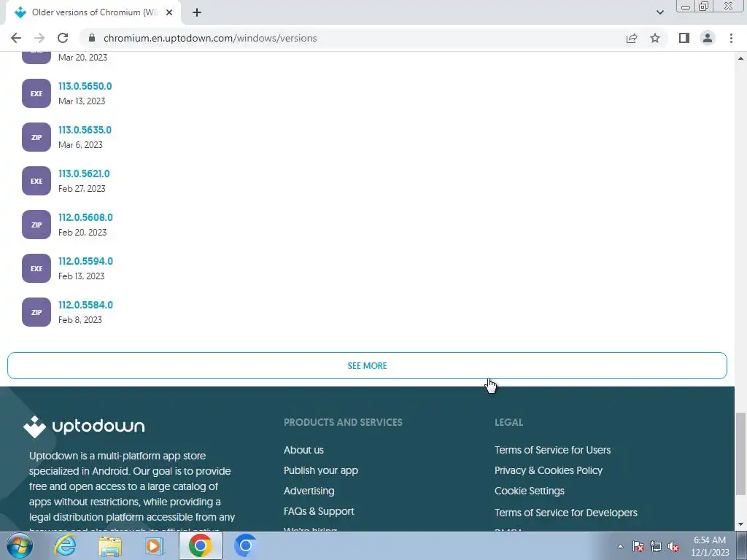Open the Chrome profile avatar
The image size is (747, 560).
click(x=708, y=38)
